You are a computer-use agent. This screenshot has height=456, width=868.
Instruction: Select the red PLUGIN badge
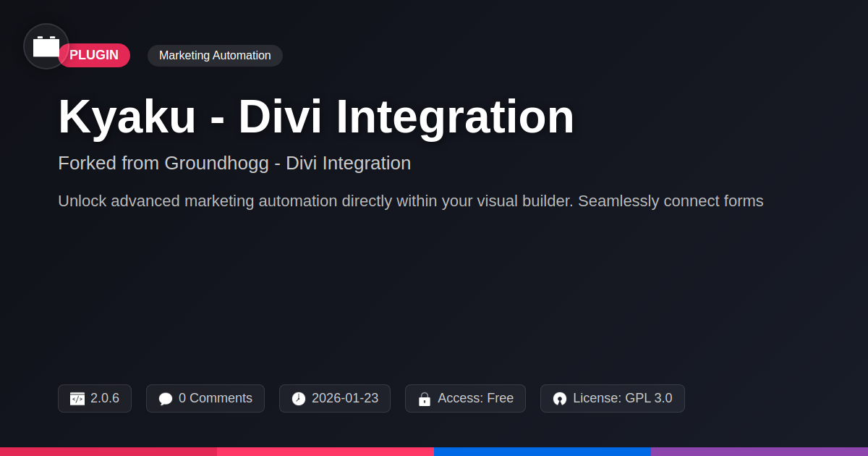(94, 56)
